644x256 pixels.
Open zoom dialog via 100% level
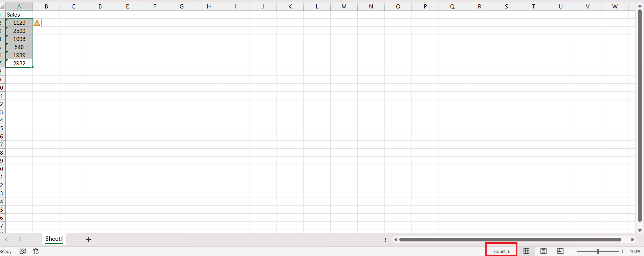point(635,251)
